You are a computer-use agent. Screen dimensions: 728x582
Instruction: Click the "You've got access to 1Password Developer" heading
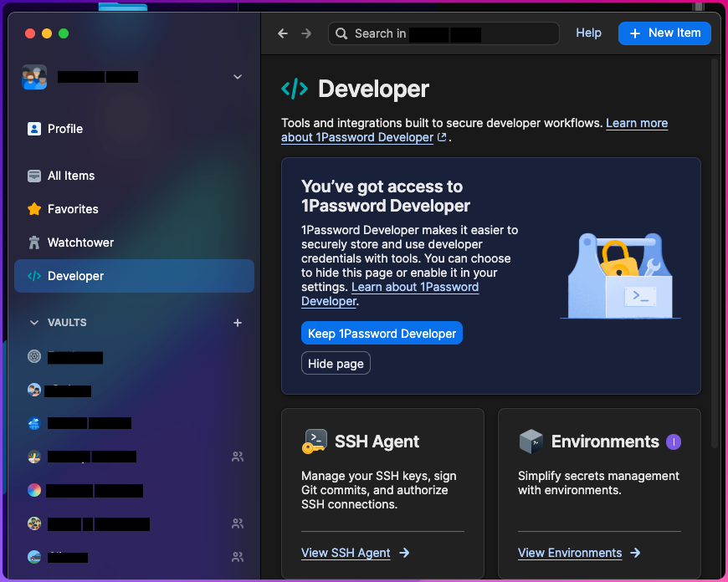tap(386, 196)
